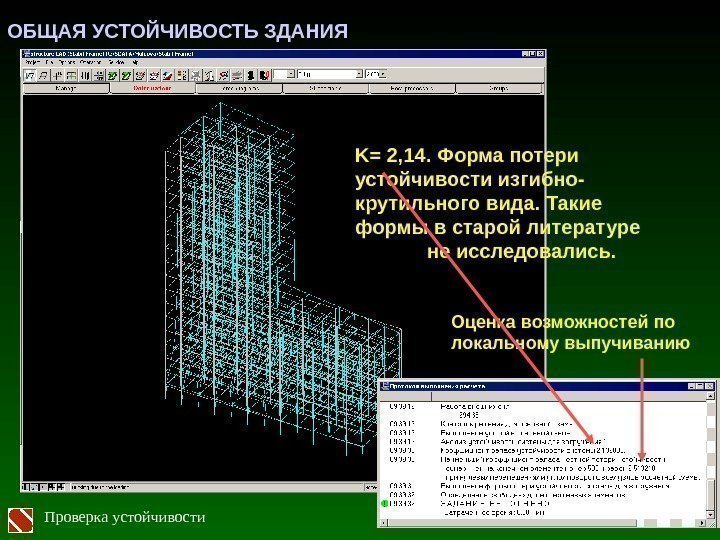Click the icon right after the green icons
This screenshot has height=540, width=720.
141,75
